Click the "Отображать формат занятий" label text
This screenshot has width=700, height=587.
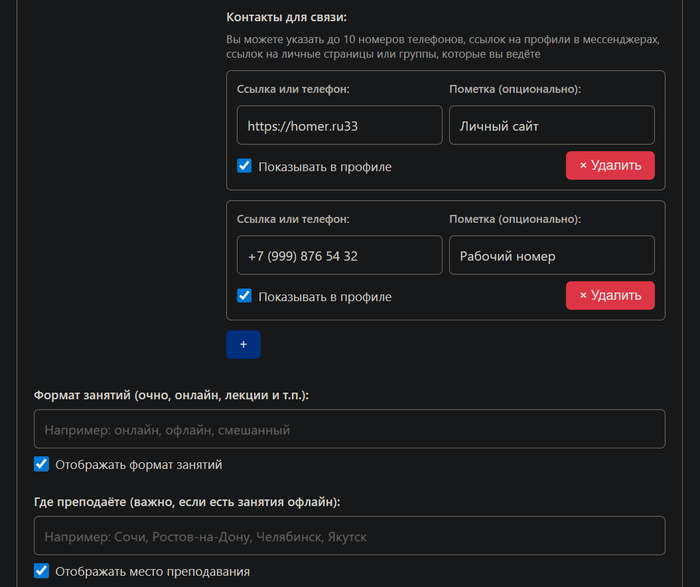click(138, 465)
